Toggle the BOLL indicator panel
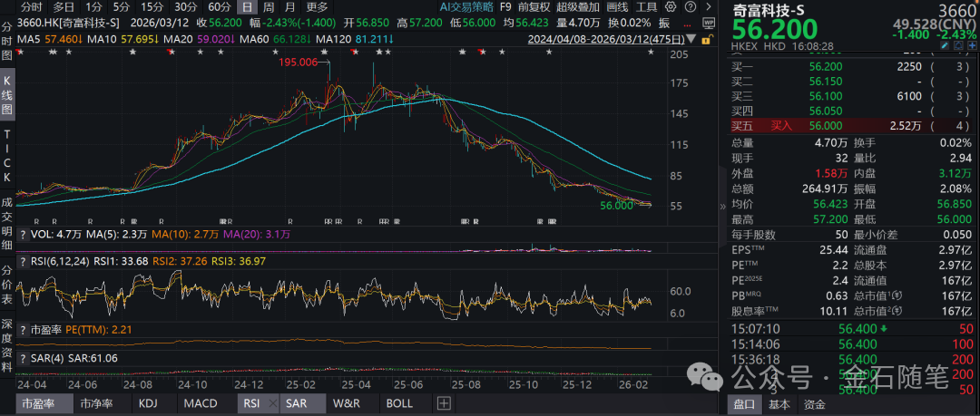The width and height of the screenshot is (980, 416). tap(399, 403)
